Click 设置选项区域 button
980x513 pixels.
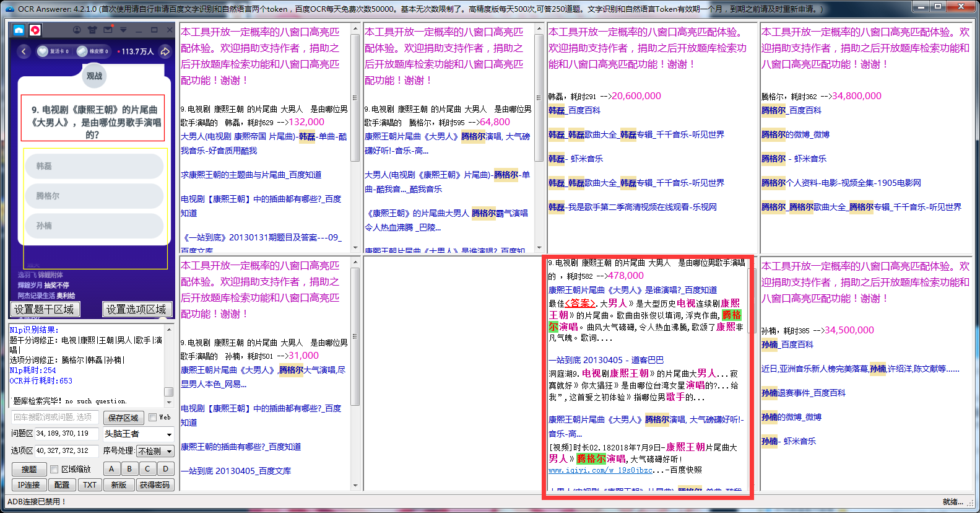click(x=136, y=309)
